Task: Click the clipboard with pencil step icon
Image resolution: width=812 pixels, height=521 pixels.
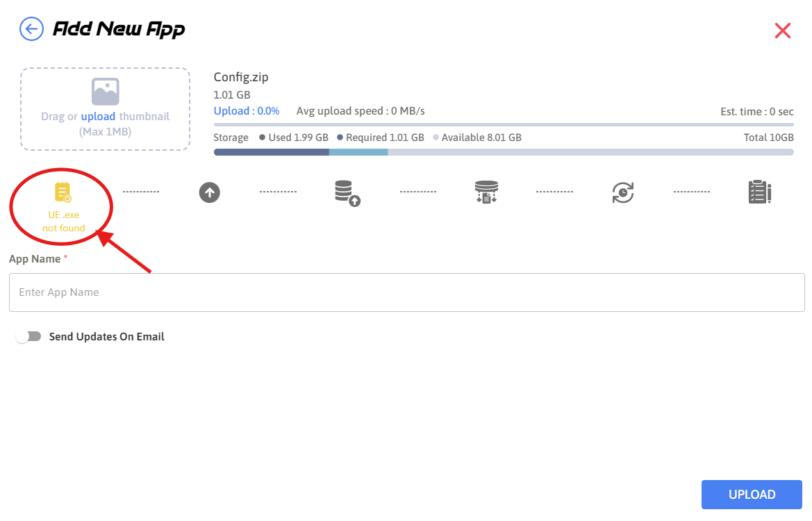Action: 759,192
